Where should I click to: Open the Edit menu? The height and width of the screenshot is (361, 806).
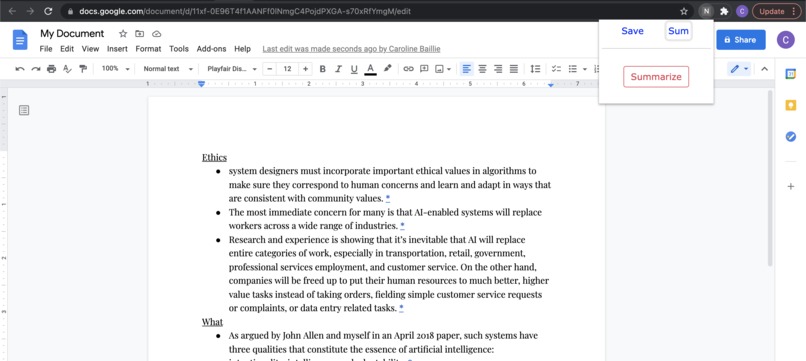[x=67, y=49]
